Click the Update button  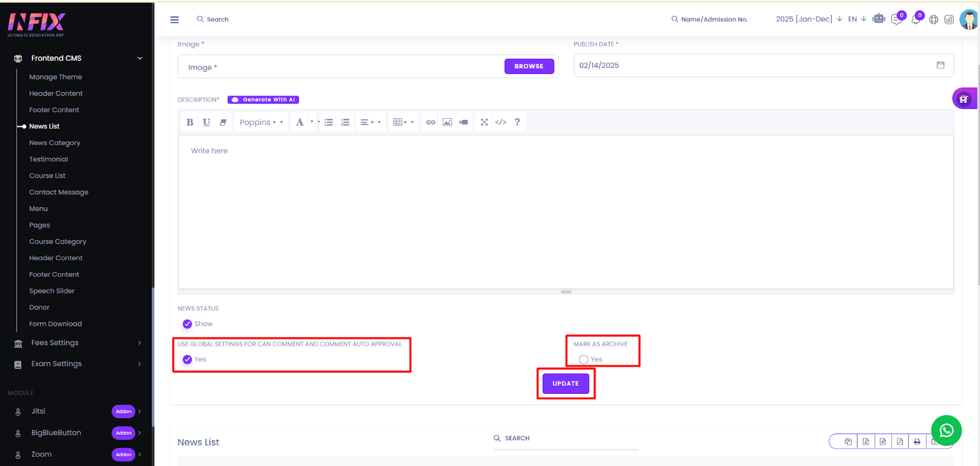[565, 383]
